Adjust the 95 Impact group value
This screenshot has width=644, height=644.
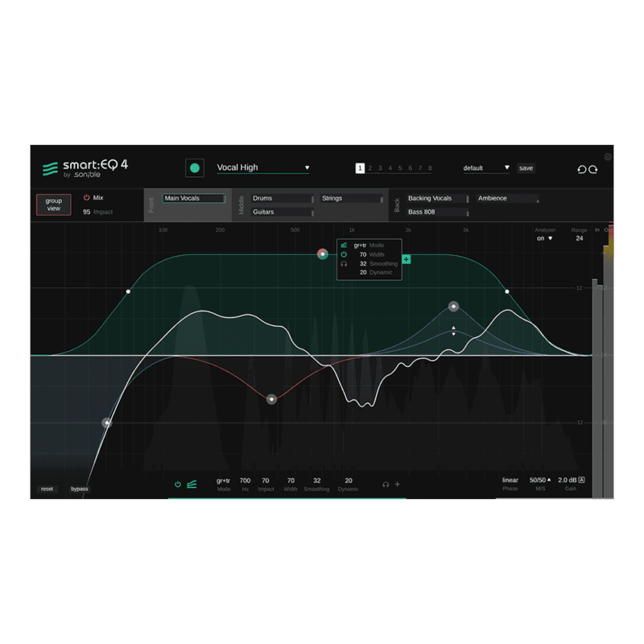click(87, 212)
